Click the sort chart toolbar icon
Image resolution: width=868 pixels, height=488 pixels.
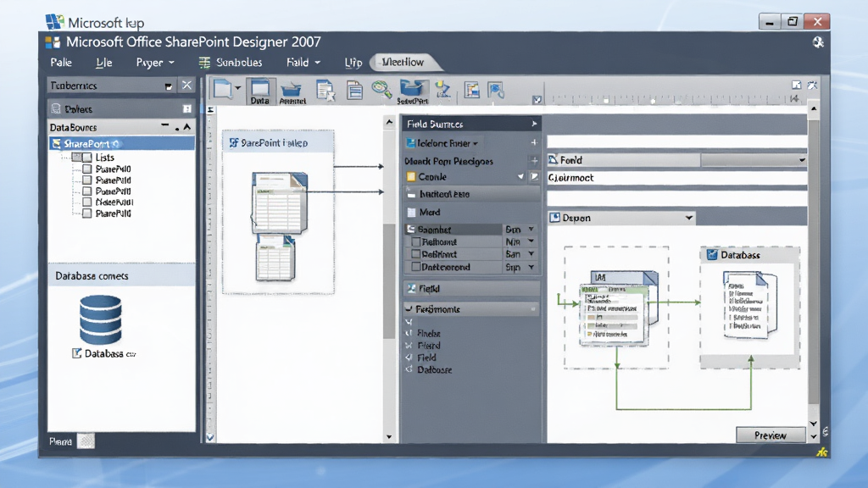point(442,89)
